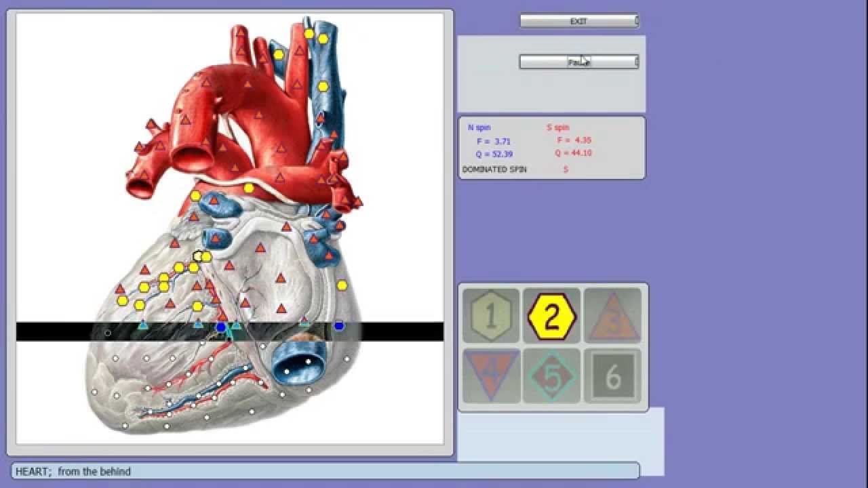The image size is (868, 488).
Task: Choose the inverted triangle level 4 icon
Action: (x=491, y=375)
